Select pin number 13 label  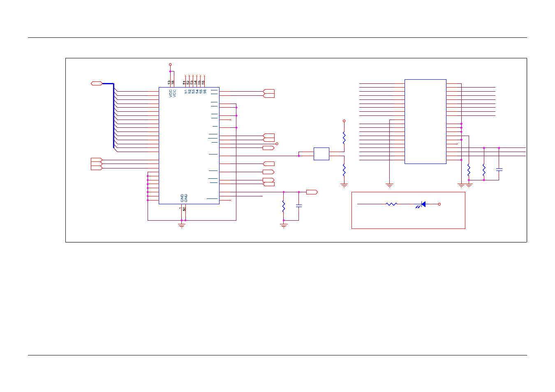169,82
